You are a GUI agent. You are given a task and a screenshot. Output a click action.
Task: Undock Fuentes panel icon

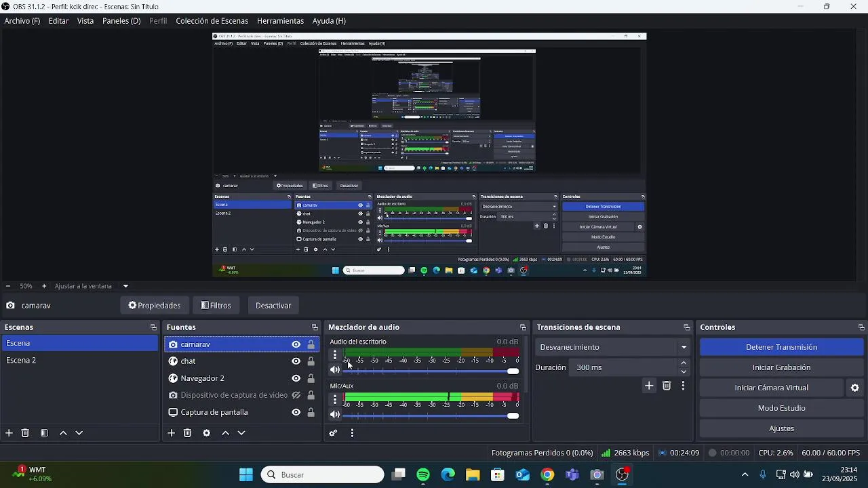[315, 327]
